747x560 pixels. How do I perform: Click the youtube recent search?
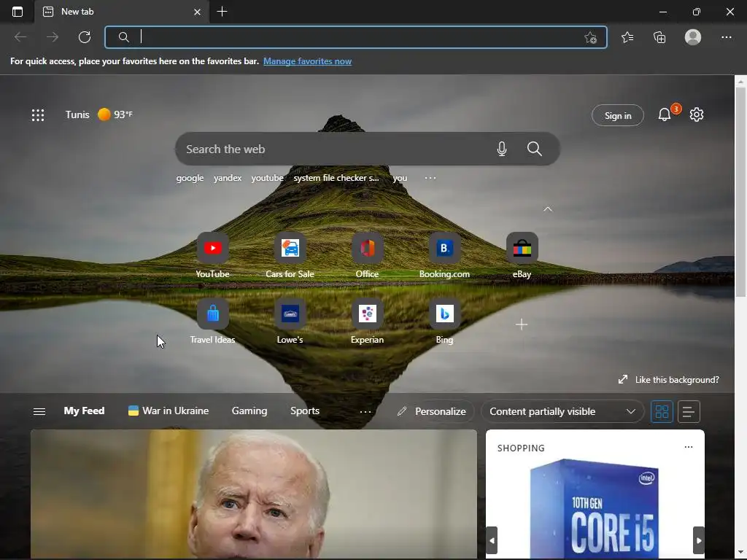click(x=267, y=178)
